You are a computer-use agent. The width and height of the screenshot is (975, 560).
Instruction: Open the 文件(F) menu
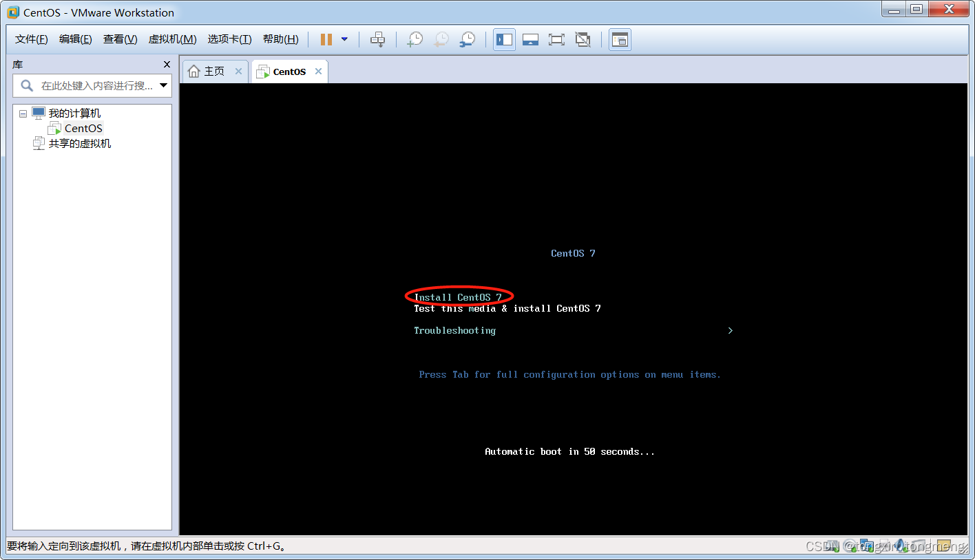(31, 39)
